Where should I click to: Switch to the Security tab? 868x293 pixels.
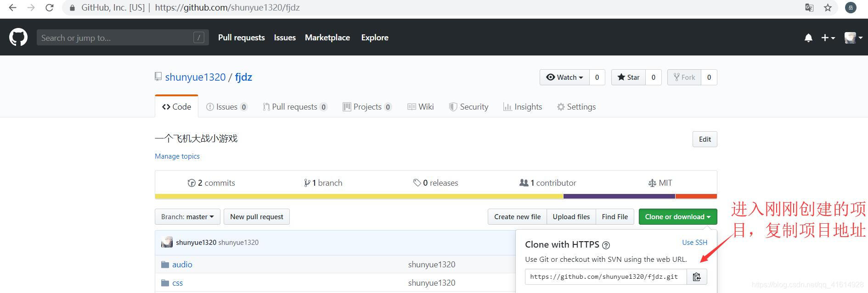coord(468,107)
